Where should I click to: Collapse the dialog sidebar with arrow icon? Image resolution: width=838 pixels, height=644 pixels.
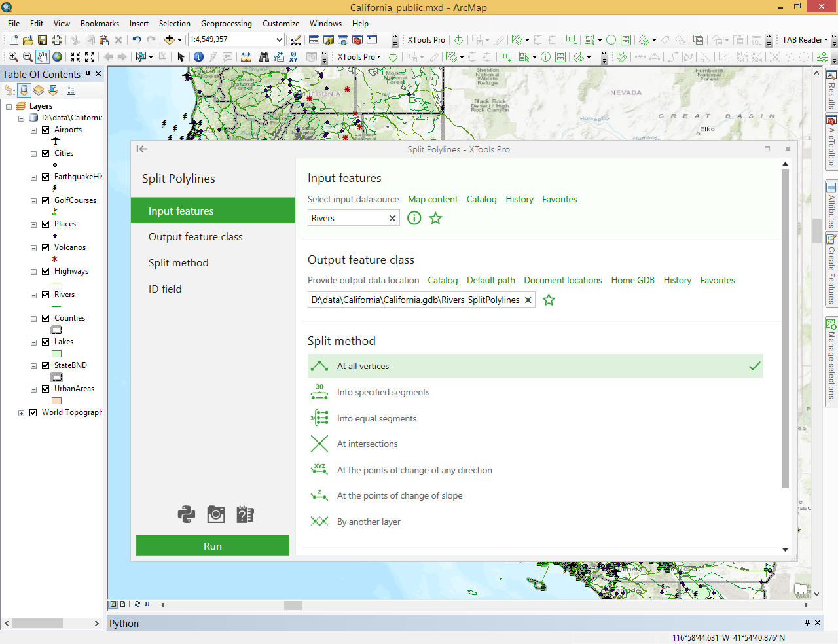click(142, 149)
